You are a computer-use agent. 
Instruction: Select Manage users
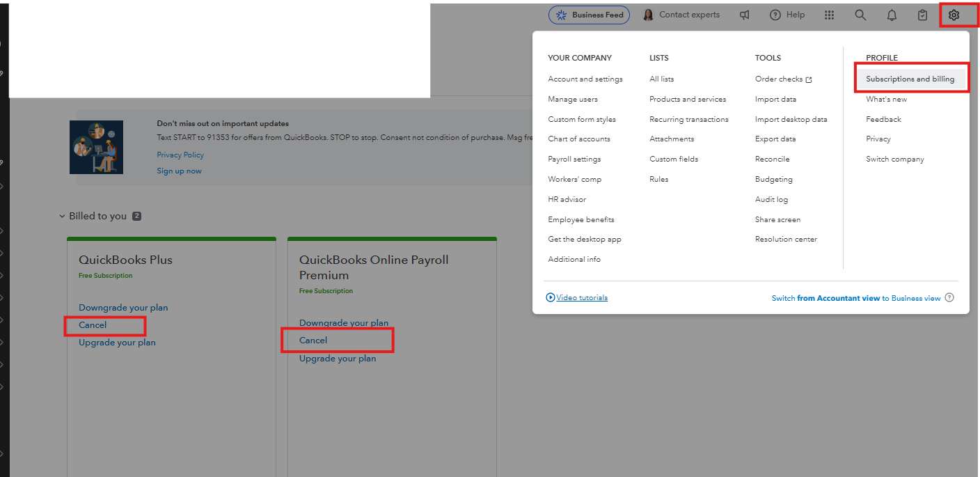coord(573,99)
